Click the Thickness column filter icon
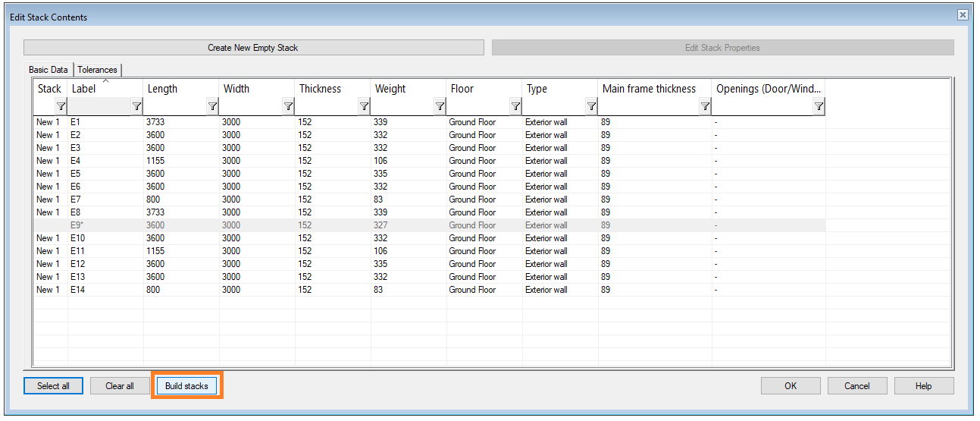 pos(364,107)
